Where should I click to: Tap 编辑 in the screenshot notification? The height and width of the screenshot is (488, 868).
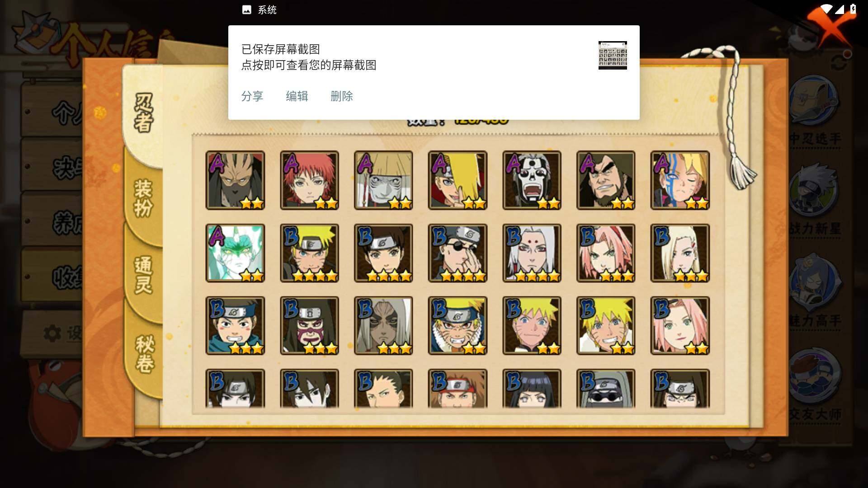coord(297,96)
